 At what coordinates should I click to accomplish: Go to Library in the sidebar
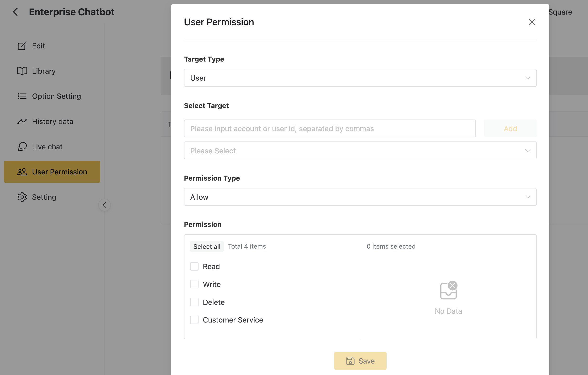pyautogui.click(x=52, y=71)
